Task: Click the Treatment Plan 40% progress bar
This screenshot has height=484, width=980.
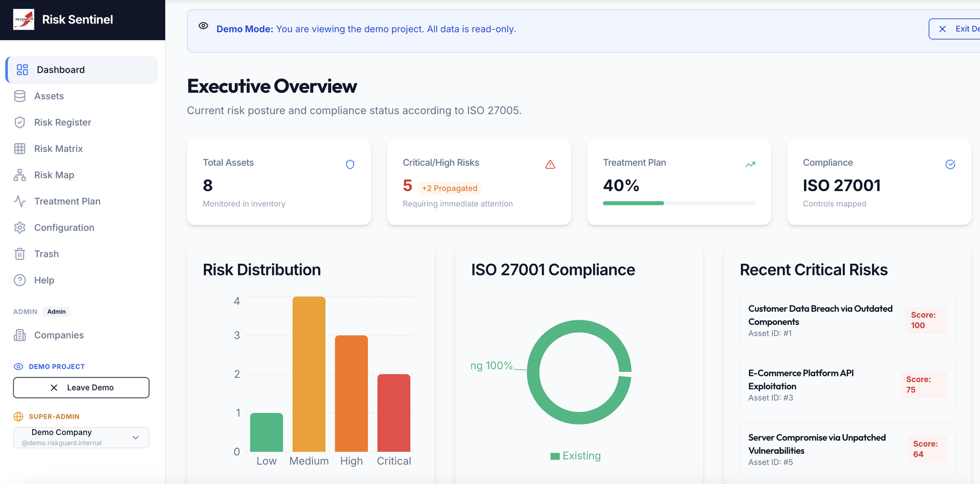Action: click(x=678, y=203)
